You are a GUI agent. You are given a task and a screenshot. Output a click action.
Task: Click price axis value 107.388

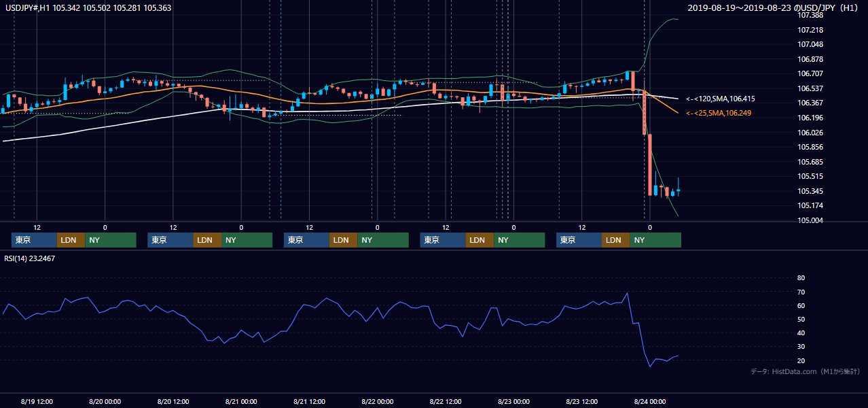point(810,15)
